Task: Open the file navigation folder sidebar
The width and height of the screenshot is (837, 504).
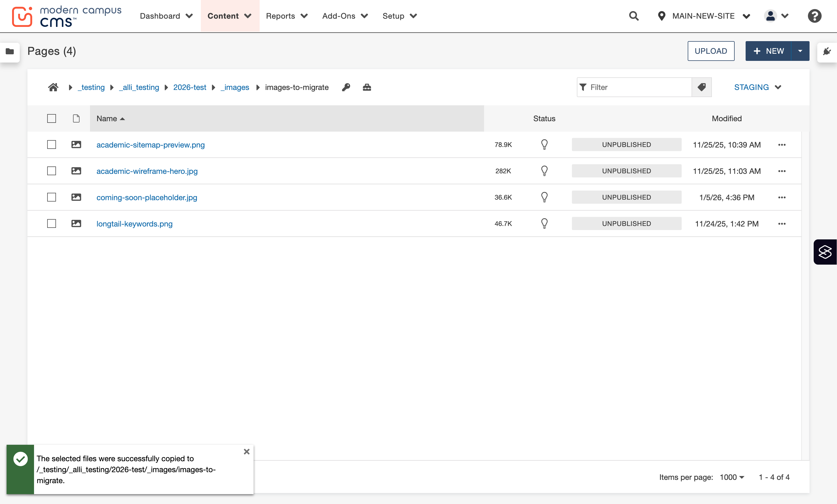Action: 10,51
